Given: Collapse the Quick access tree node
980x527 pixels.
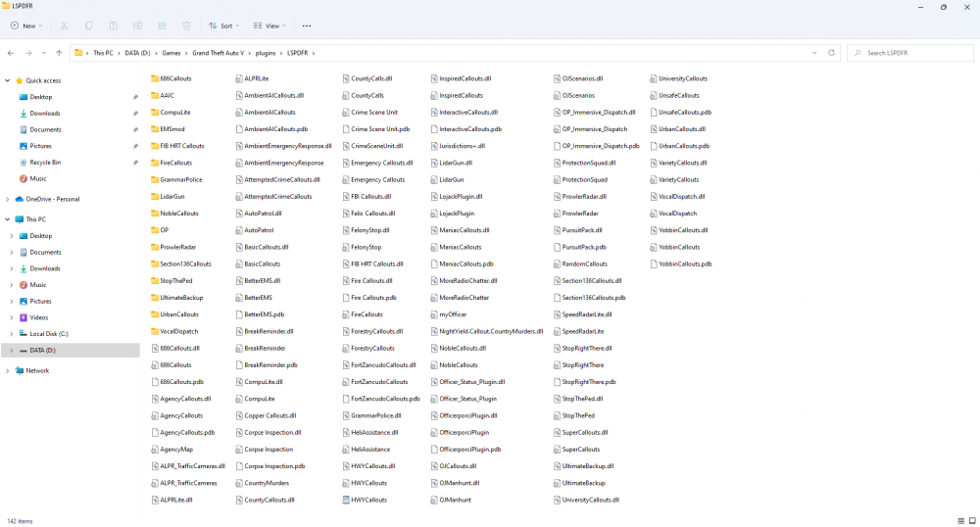Looking at the screenshot, I should pos(8,80).
